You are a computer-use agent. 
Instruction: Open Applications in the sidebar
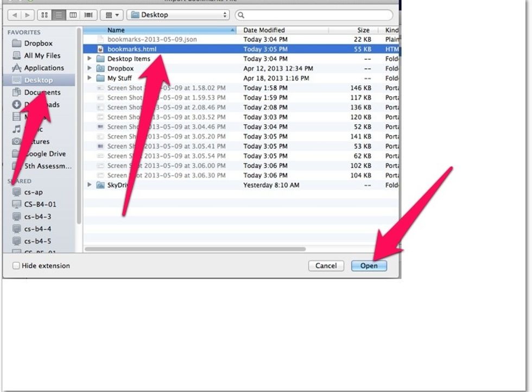(x=43, y=68)
